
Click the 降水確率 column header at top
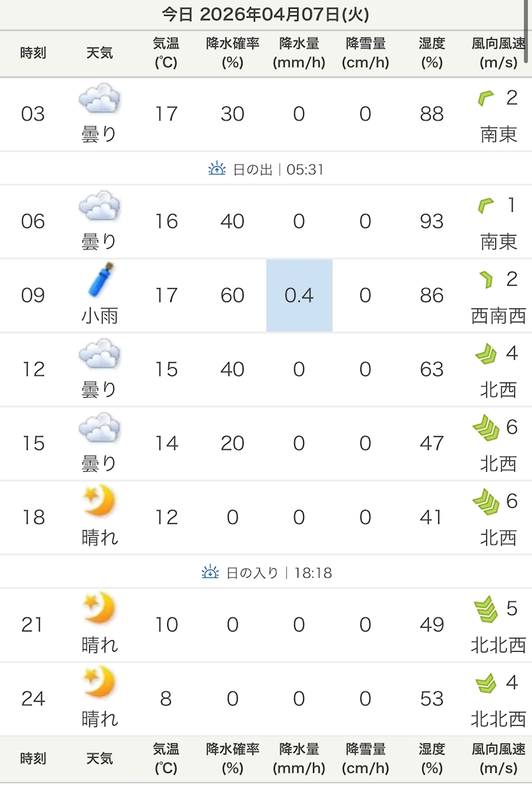pyautogui.click(x=232, y=53)
